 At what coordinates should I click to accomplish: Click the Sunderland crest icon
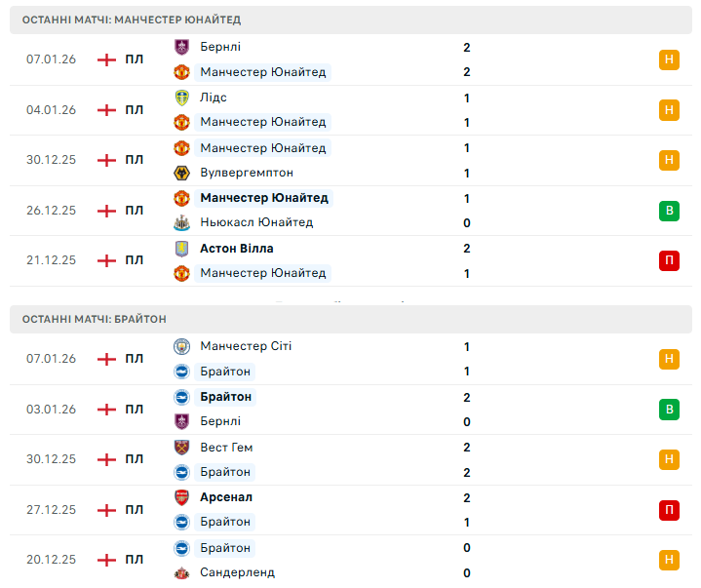[x=181, y=572]
